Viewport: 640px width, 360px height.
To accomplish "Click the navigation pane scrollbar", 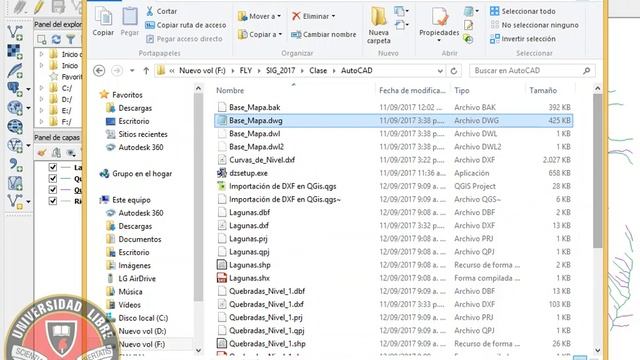I will point(198,197).
